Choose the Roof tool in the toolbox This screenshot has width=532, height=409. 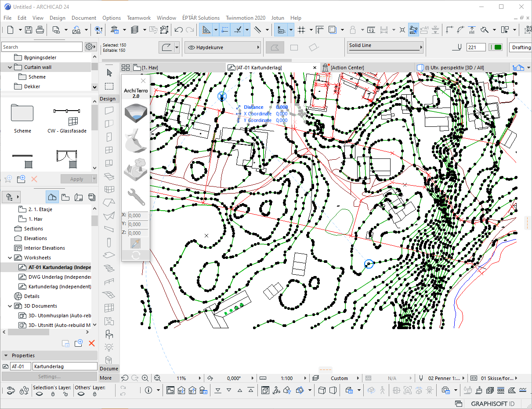point(109,203)
